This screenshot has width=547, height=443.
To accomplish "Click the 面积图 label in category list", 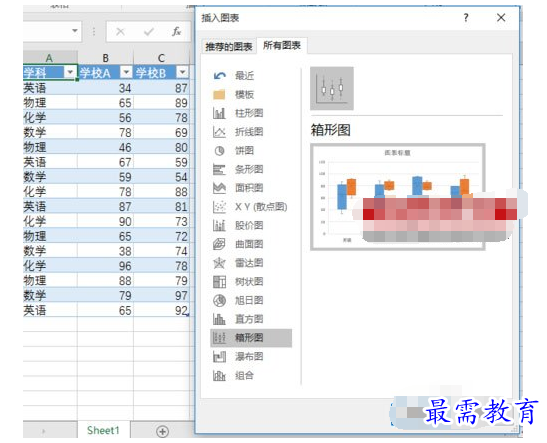I will pyautogui.click(x=249, y=188).
